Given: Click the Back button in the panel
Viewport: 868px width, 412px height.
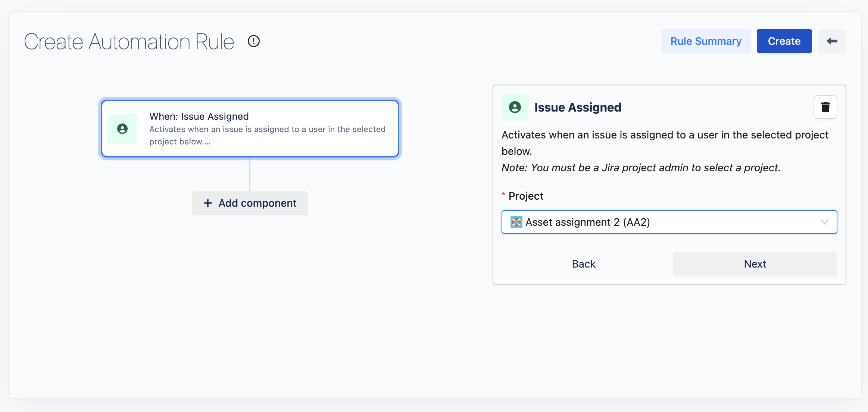Looking at the screenshot, I should click(x=583, y=264).
